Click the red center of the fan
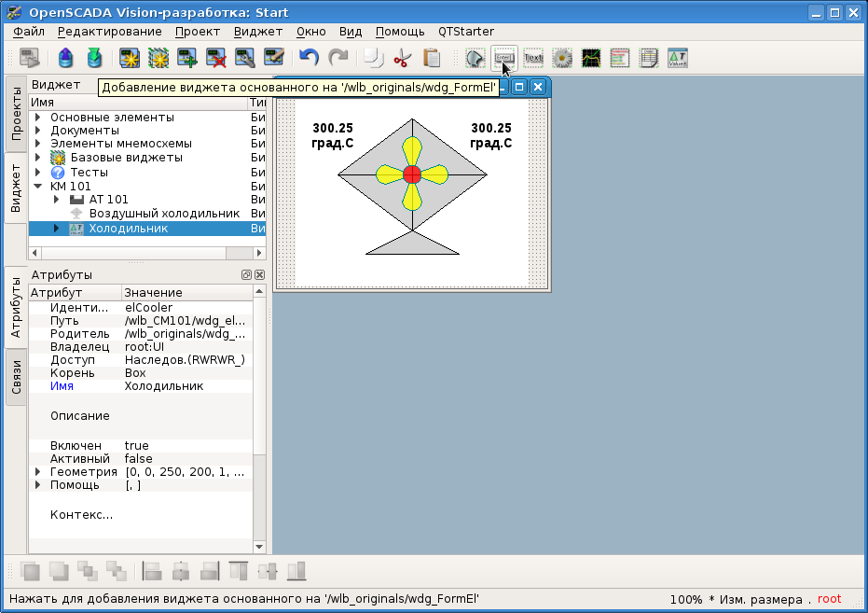This screenshot has width=868, height=613. pyautogui.click(x=412, y=174)
